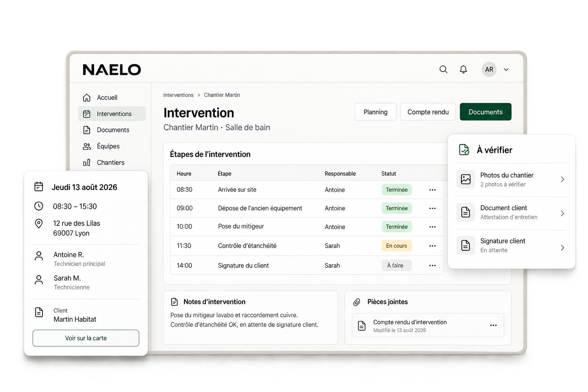Open options for Arrivée sur site row
The image size is (588, 392).
[x=433, y=190]
